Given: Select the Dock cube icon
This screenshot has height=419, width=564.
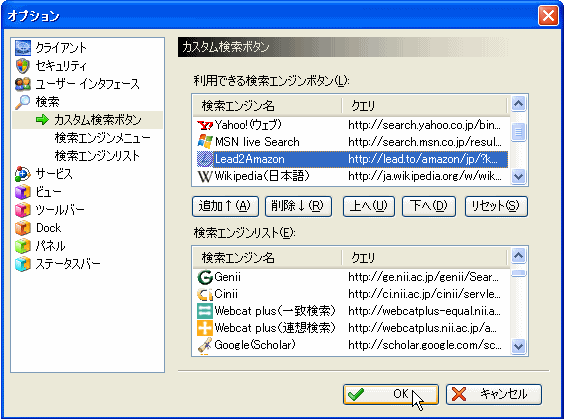Looking at the screenshot, I should [x=23, y=228].
